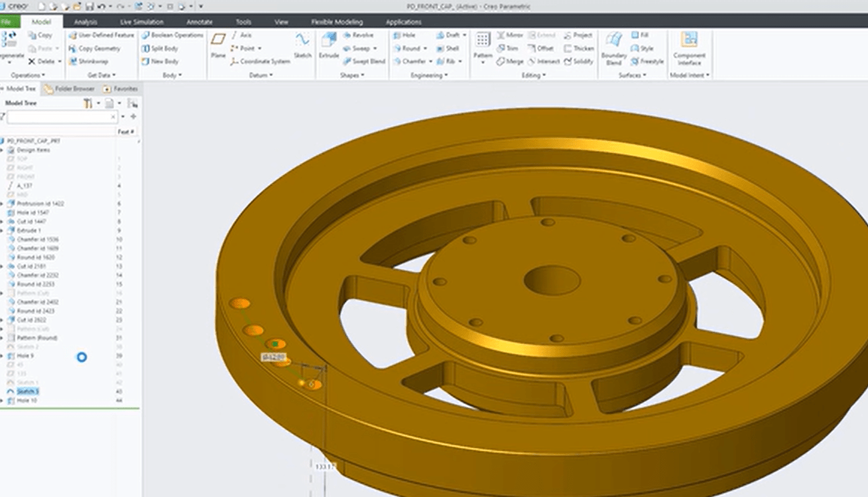
Task: Open the Round dropdown arrow
Action: click(x=426, y=48)
